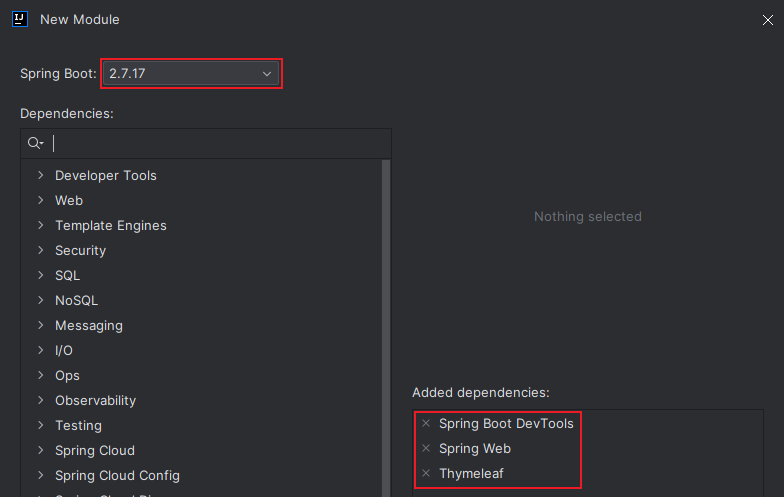Image resolution: width=784 pixels, height=497 pixels.
Task: Select Observability in the dependencies tree
Action: pos(95,400)
